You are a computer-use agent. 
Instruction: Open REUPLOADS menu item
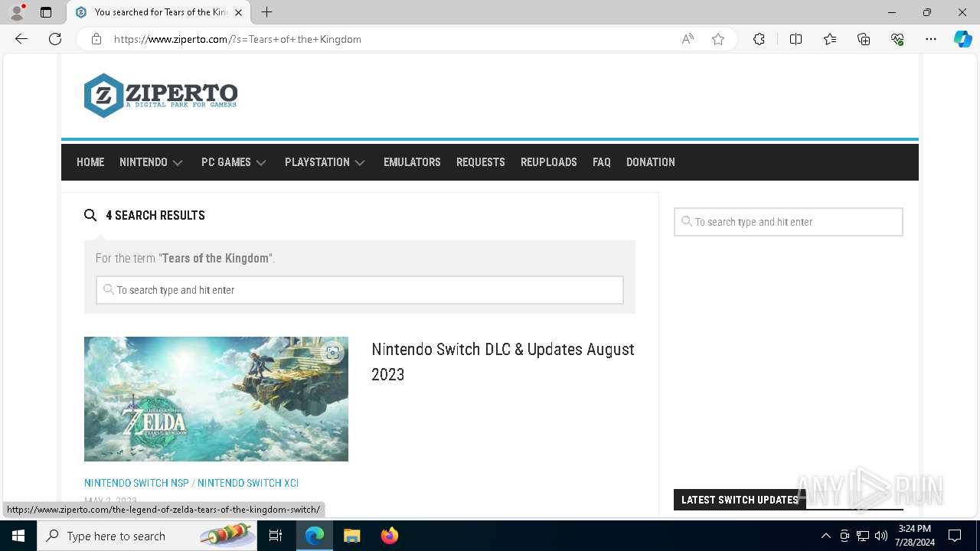(549, 162)
